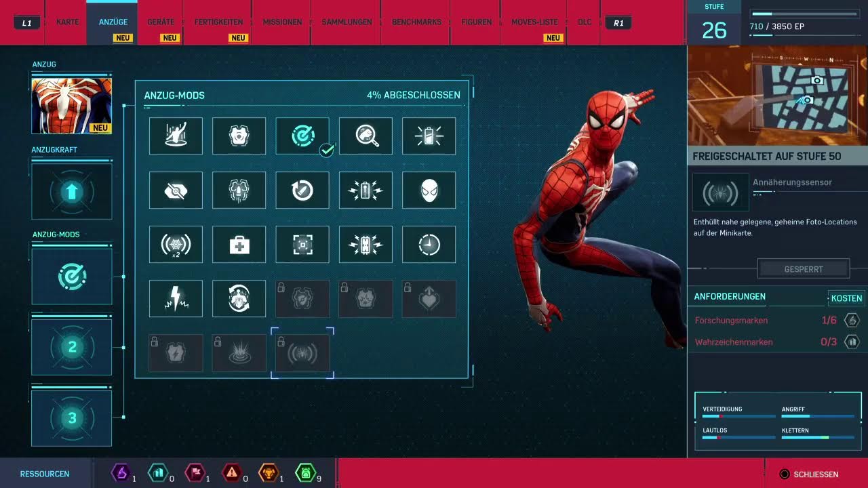The height and width of the screenshot is (488, 868).
Task: Select the locked cracked armor mod
Action: pyautogui.click(x=366, y=298)
